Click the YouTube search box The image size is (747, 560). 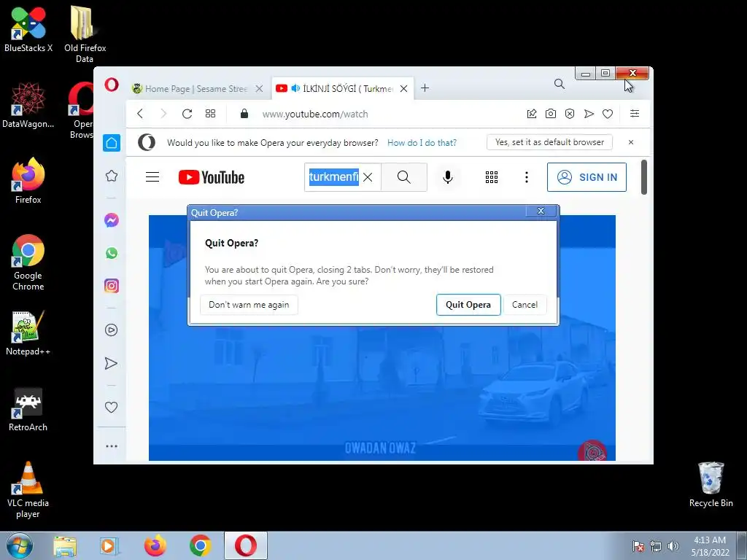point(333,177)
